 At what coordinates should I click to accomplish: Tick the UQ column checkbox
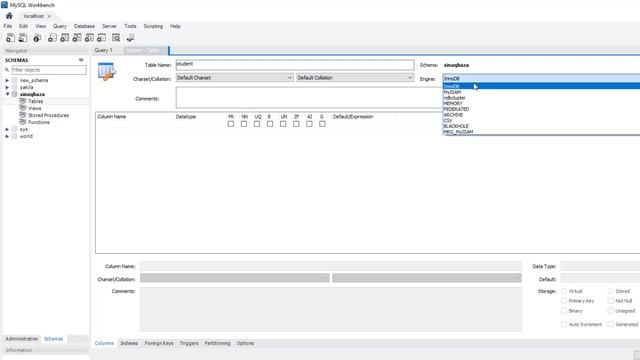[257, 124]
